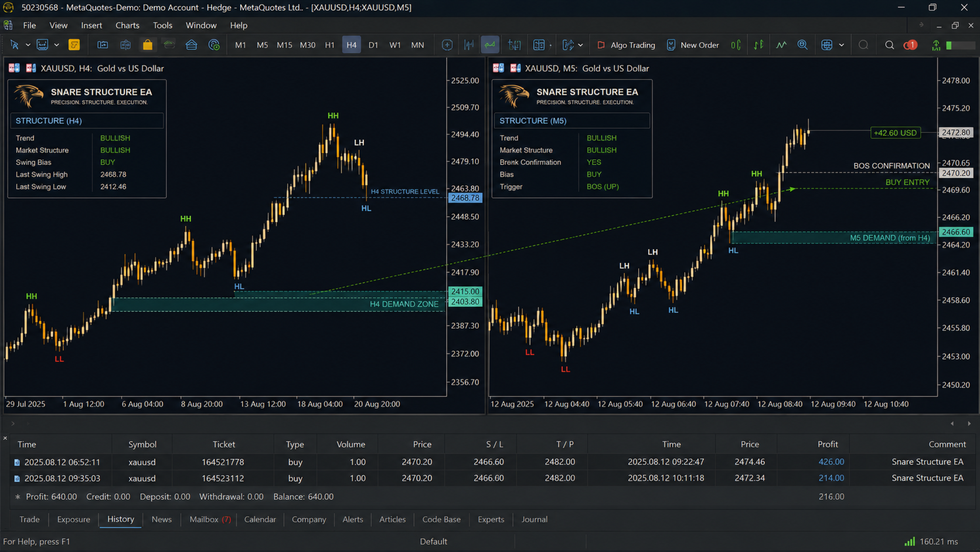Click the indicators list wave icon

781,45
